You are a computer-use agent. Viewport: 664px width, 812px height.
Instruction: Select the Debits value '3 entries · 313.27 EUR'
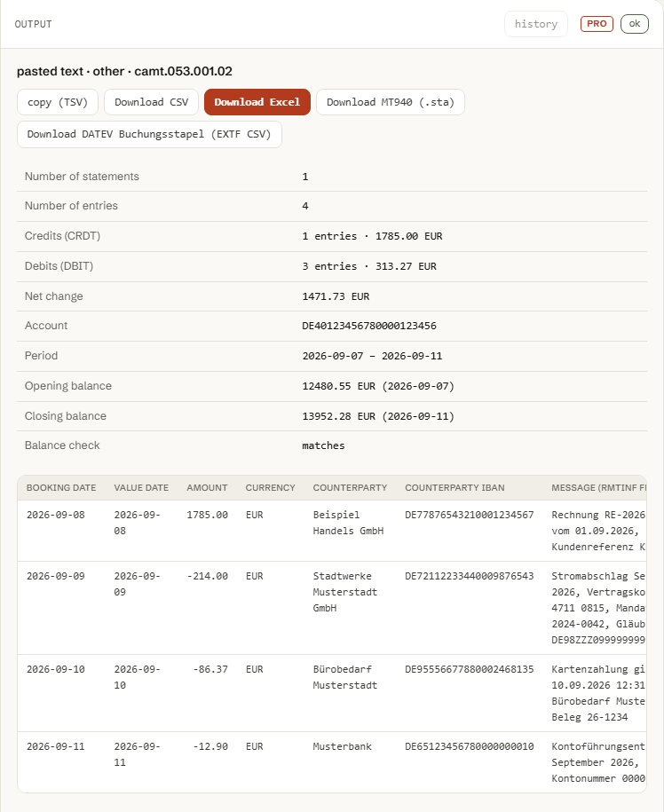click(368, 266)
